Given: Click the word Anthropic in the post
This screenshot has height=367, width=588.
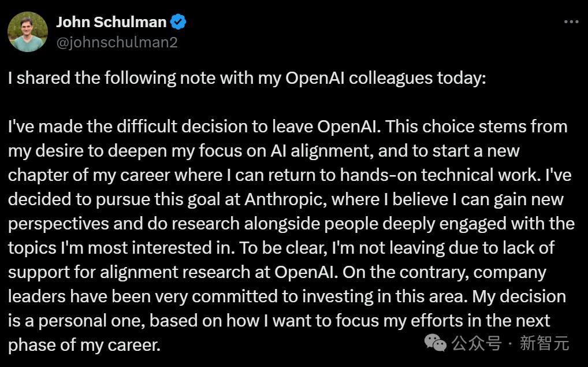Looking at the screenshot, I should [x=284, y=199].
